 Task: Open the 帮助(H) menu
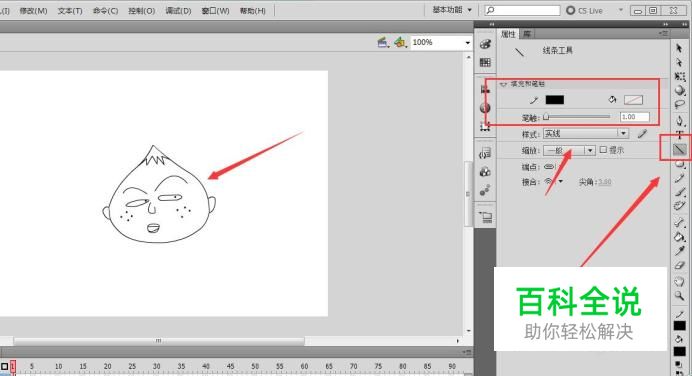point(252,11)
